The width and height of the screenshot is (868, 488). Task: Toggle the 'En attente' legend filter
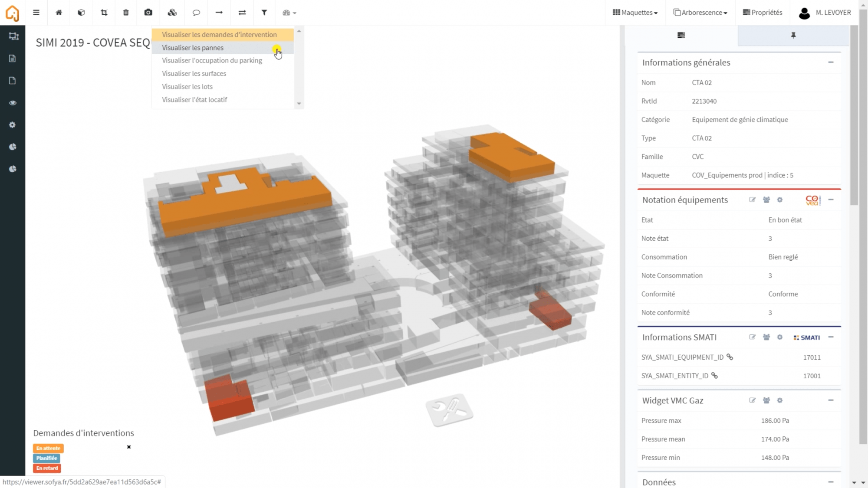48,448
